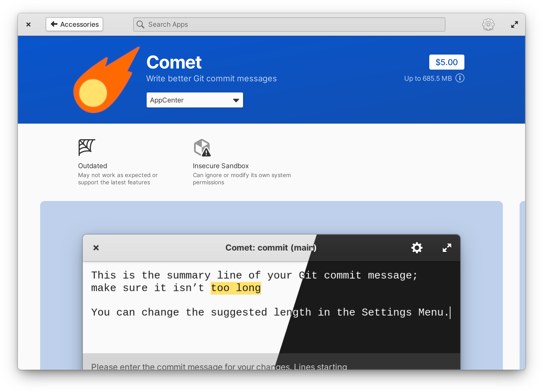The width and height of the screenshot is (543, 392).
Task: Click the "Outdated" label
Action: click(93, 166)
